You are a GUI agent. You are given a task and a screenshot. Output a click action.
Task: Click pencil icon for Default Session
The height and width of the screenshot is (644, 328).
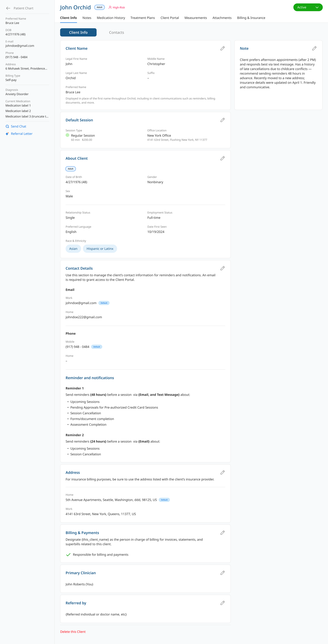[x=222, y=120]
